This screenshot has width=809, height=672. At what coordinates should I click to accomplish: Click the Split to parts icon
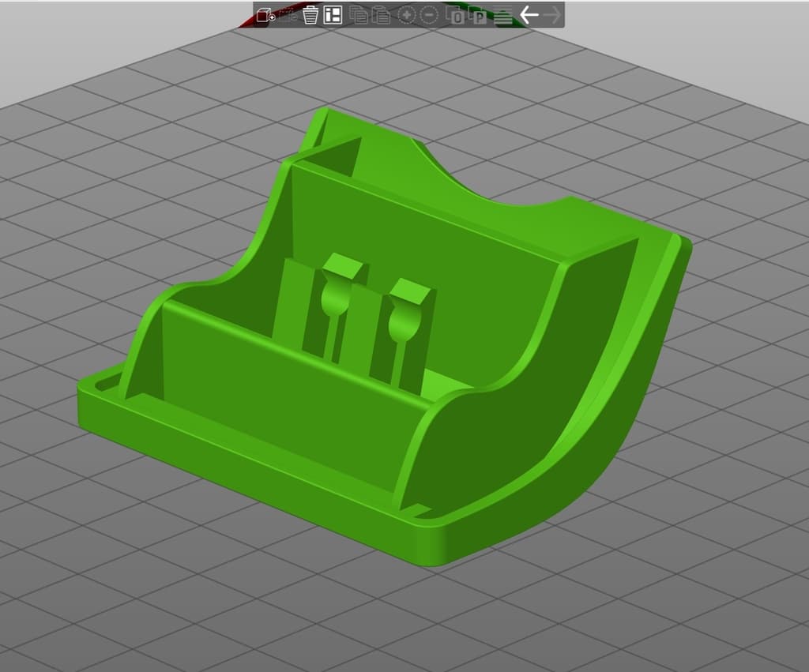point(478,16)
